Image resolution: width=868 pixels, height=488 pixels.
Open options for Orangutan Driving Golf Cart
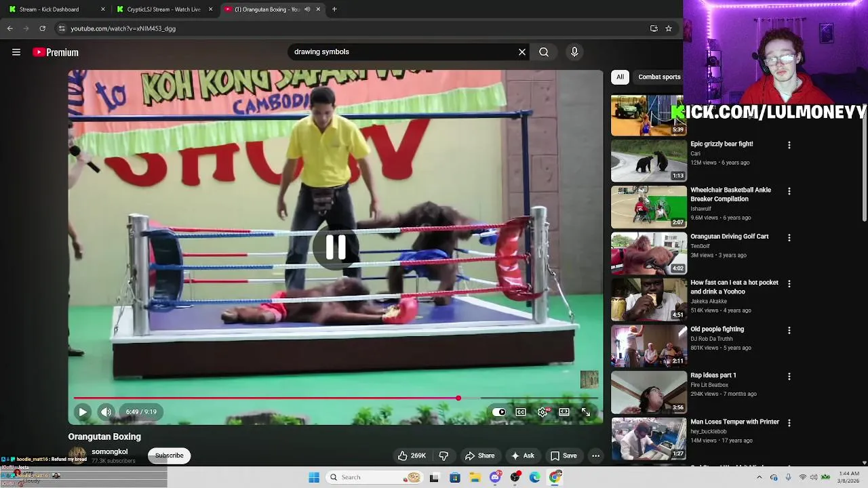(789, 238)
